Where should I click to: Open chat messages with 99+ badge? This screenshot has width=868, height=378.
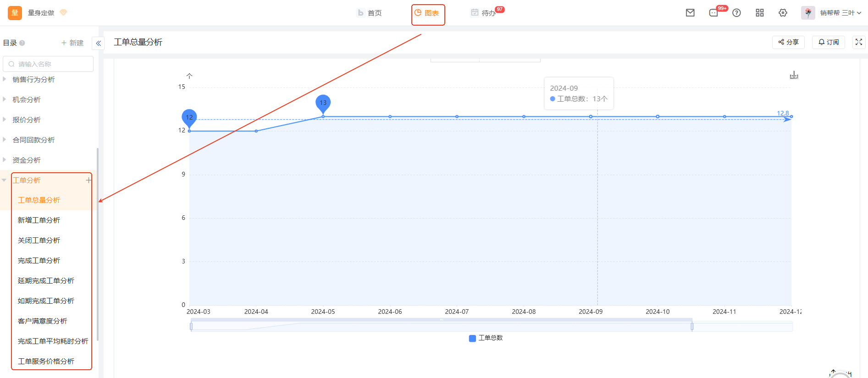713,13
